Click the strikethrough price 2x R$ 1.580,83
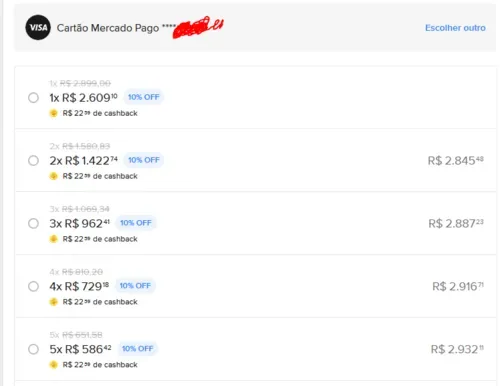 [80, 146]
